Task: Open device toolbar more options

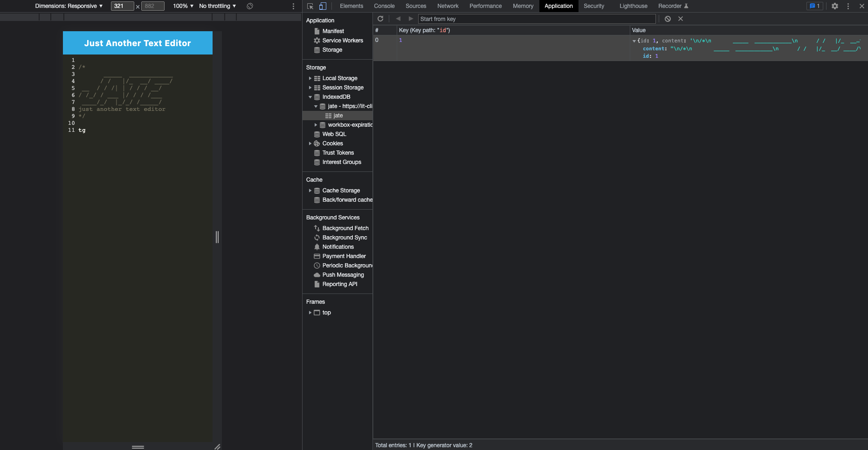Action: pos(293,6)
